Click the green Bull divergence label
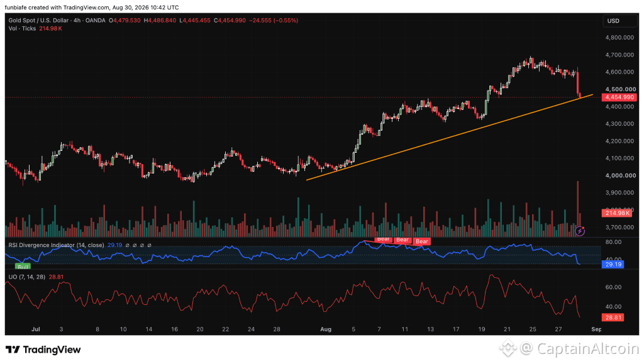Image resolution: width=644 pixels, height=364 pixels. 23,267
